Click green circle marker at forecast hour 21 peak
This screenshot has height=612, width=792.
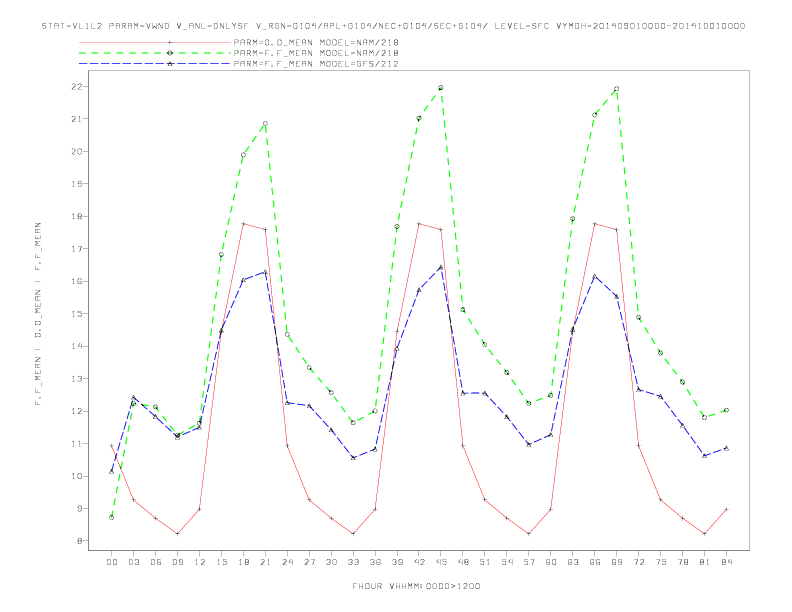point(265,124)
